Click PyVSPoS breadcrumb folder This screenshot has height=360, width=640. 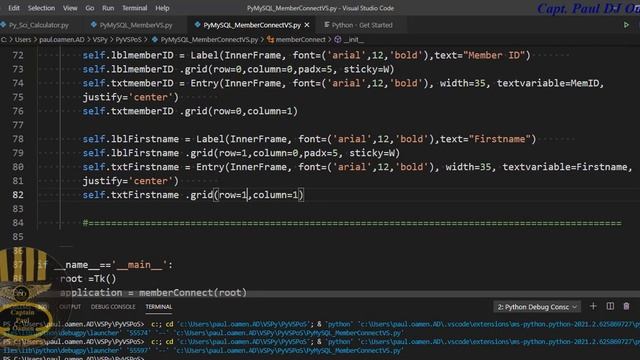tap(128, 40)
